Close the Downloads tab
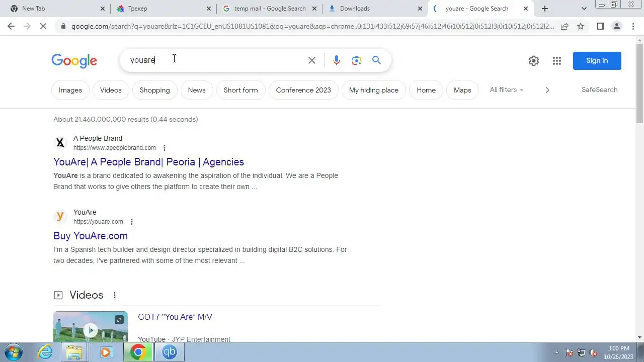 (x=420, y=9)
